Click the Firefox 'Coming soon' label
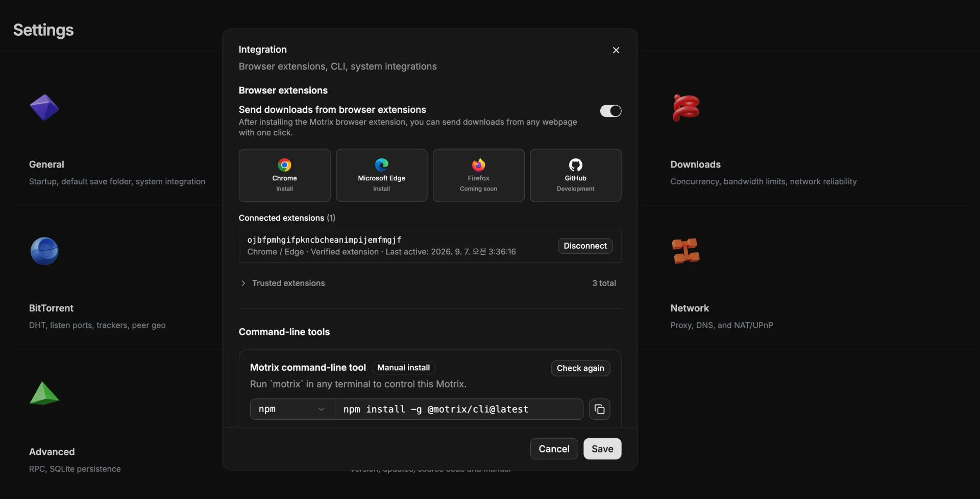This screenshot has height=499, width=980. click(478, 189)
